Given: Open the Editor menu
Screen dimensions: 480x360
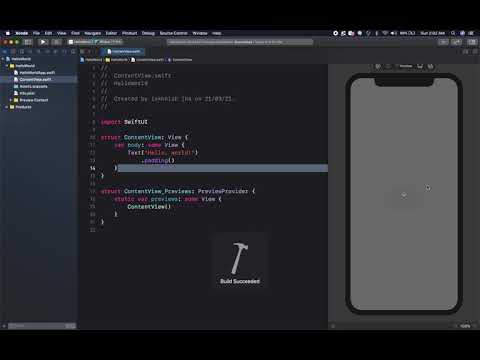Looking at the screenshot, I should click(x=111, y=33).
